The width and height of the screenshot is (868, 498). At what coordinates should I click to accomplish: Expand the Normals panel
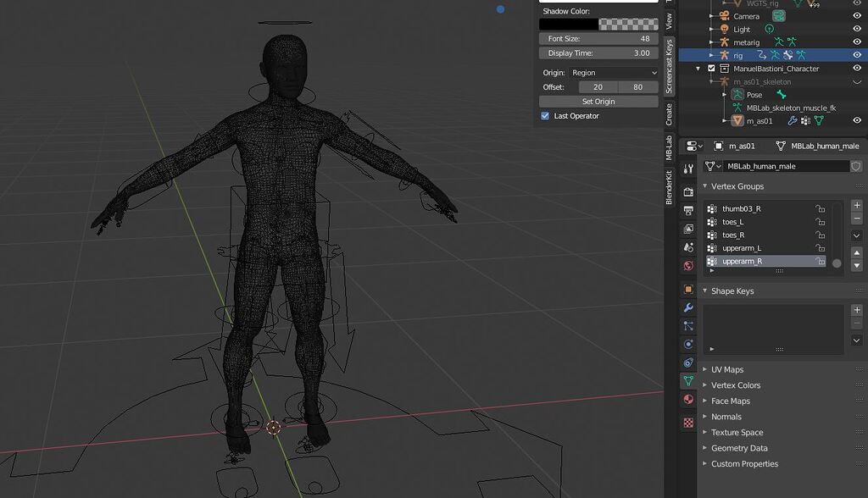pos(705,416)
